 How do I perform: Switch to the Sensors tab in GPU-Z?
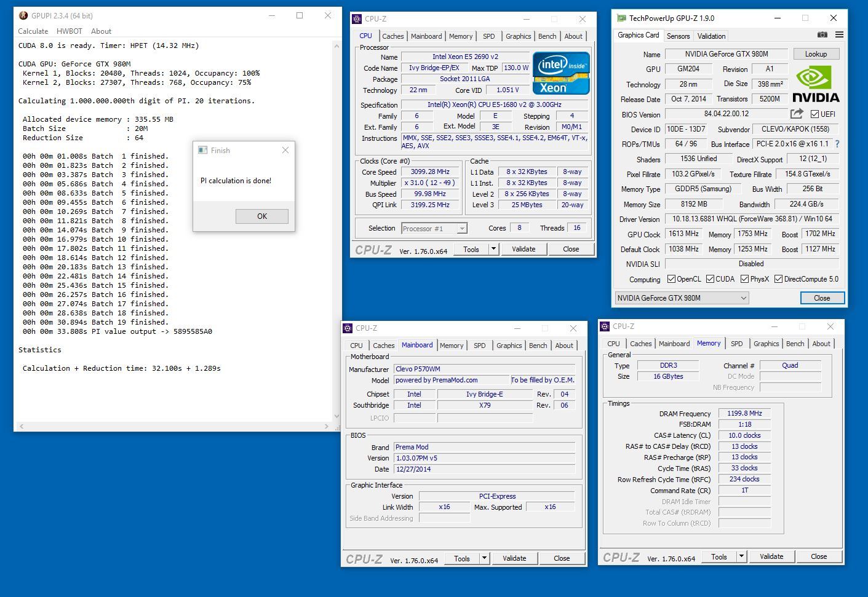coord(679,36)
